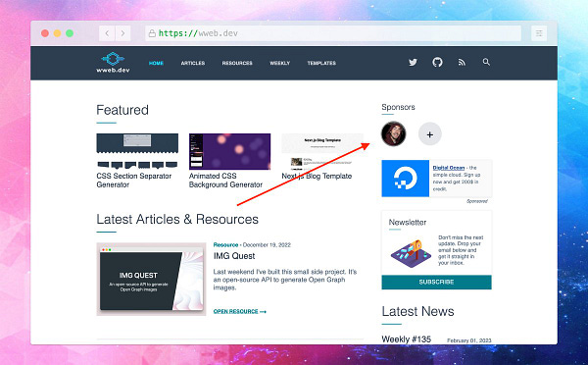The width and height of the screenshot is (588, 365).
Task: Click the search magnifier icon
Action: pyautogui.click(x=486, y=62)
